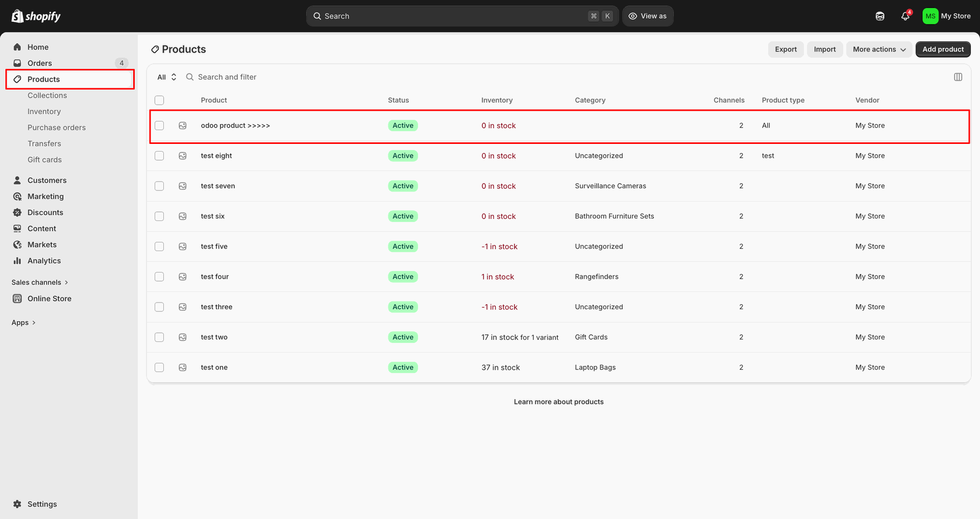Image resolution: width=980 pixels, height=519 pixels.
Task: Open the More actions dropdown
Action: (879, 50)
